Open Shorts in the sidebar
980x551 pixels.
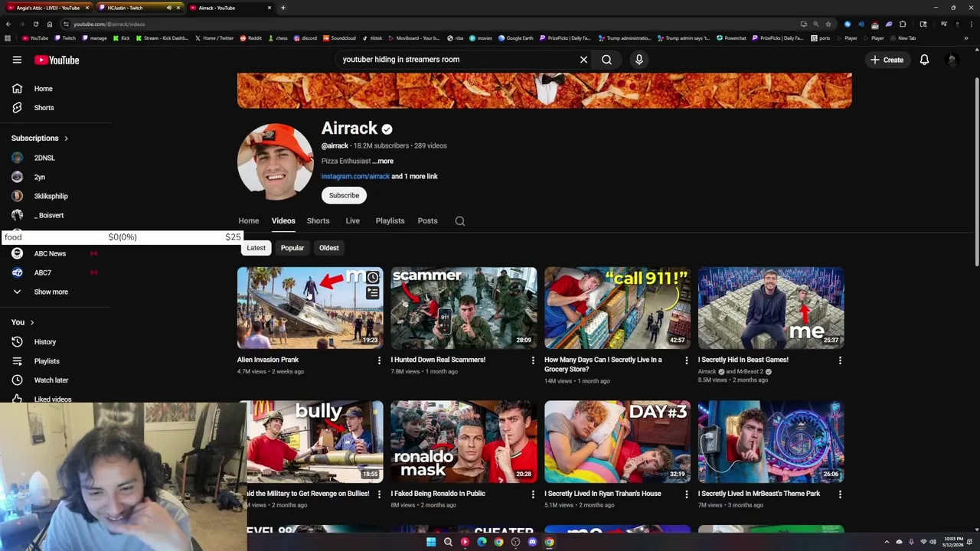pos(44,108)
